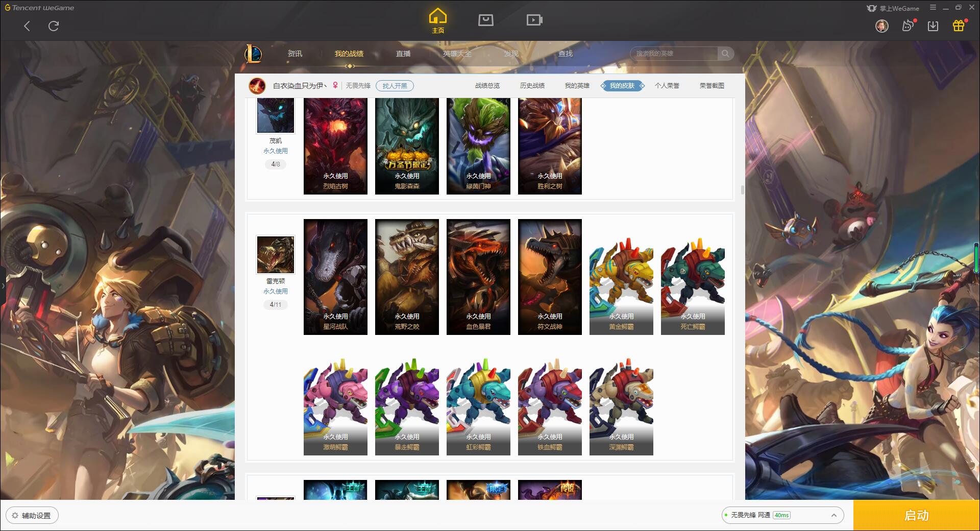Click the 启动 launch button
Screen dimensions: 980x531
pos(917,515)
